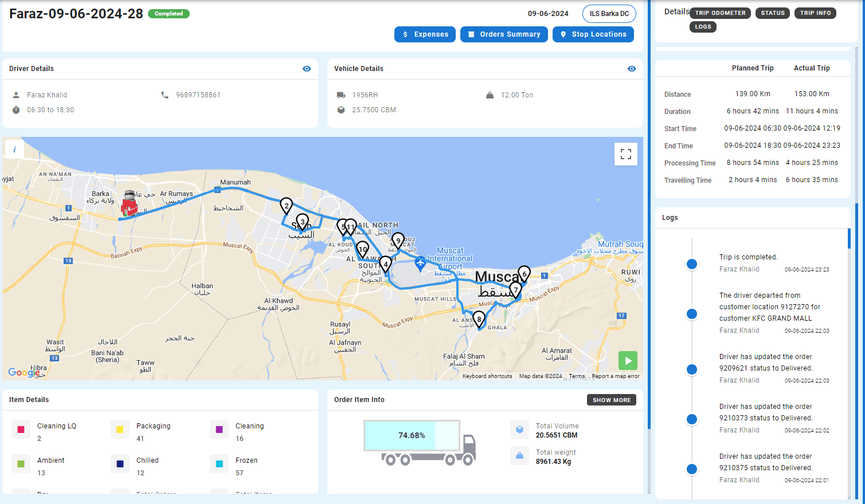Show more order item info
The height and width of the screenshot is (504, 865).
(612, 400)
